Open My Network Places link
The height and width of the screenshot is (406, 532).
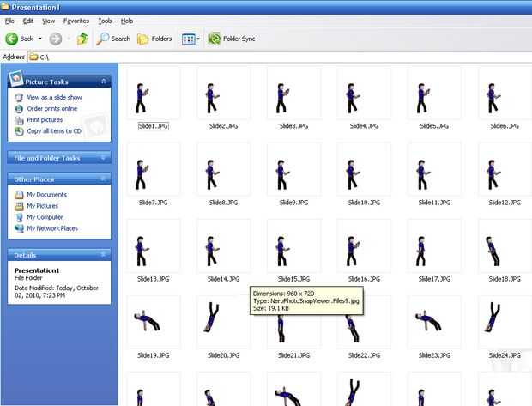point(52,228)
